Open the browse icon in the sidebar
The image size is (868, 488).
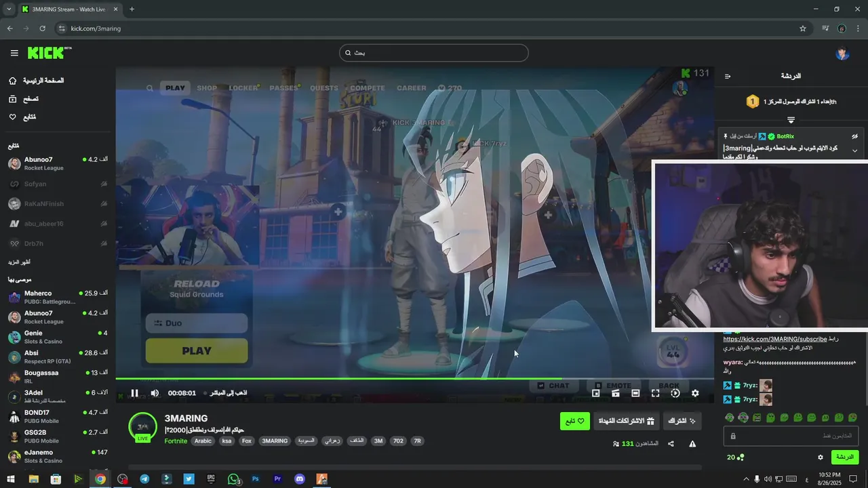[13, 99]
